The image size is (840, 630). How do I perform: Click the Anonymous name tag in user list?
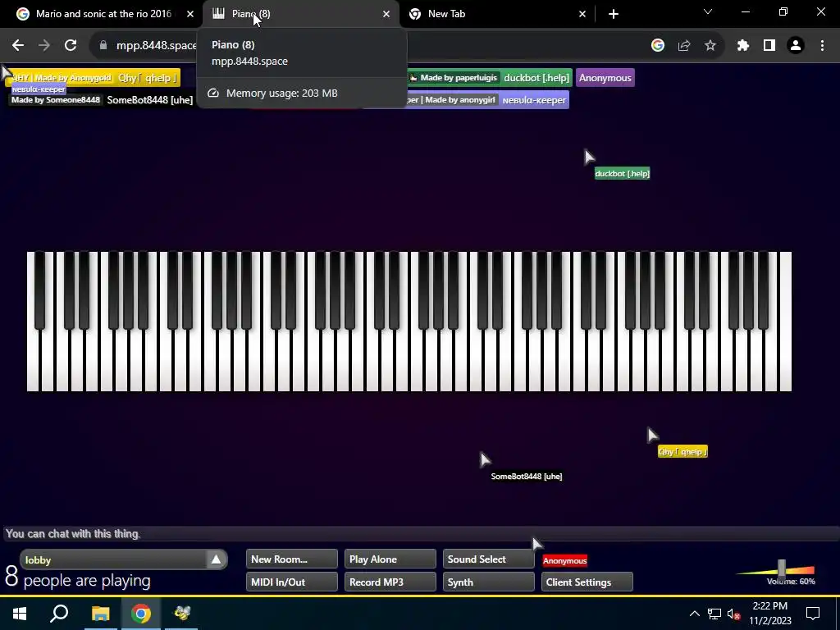pyautogui.click(x=605, y=78)
